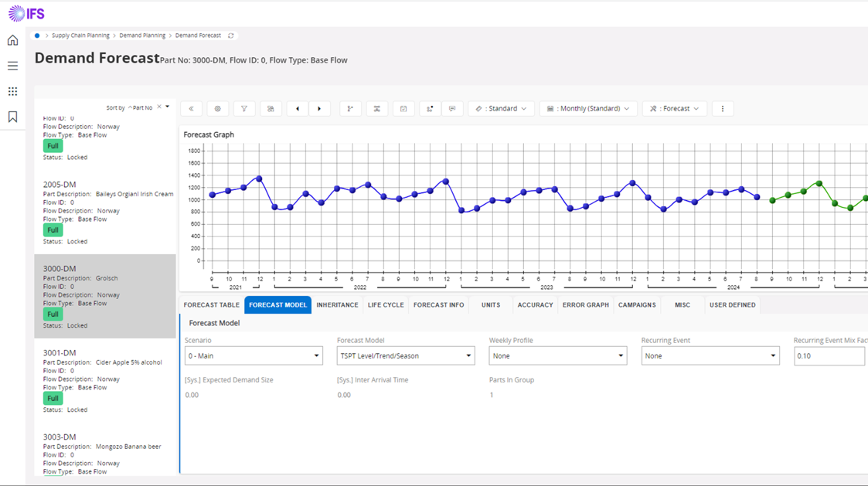Click the blue breadcrumb home dot

click(37, 36)
